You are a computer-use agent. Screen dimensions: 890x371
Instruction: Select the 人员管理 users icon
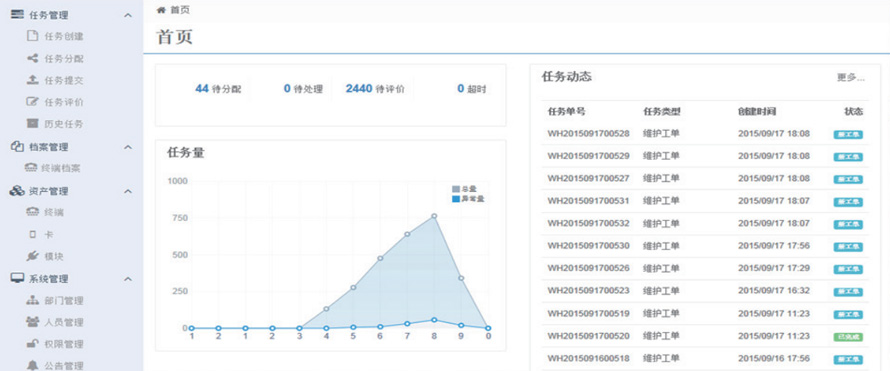[32, 322]
